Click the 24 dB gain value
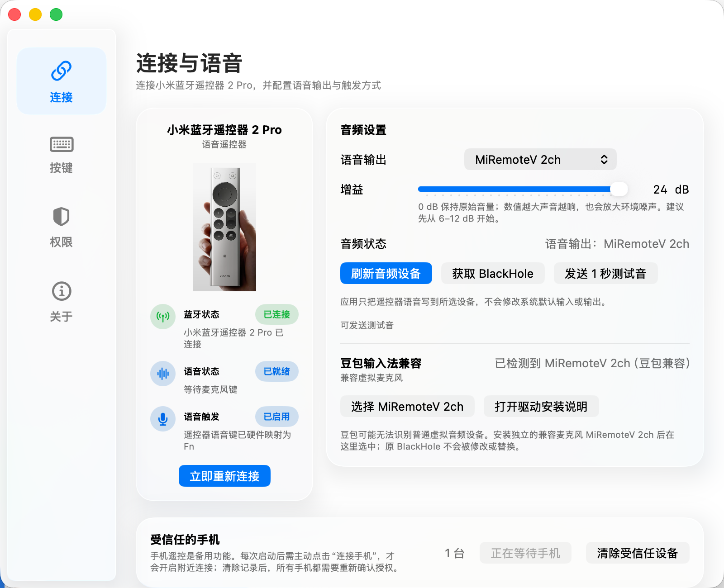The image size is (724, 588). point(671,190)
